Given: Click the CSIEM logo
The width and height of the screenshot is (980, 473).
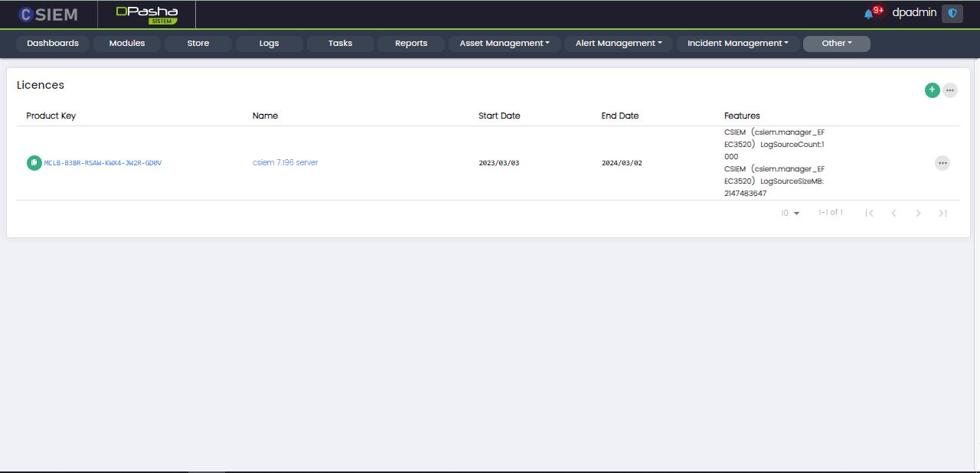Looking at the screenshot, I should [x=47, y=14].
